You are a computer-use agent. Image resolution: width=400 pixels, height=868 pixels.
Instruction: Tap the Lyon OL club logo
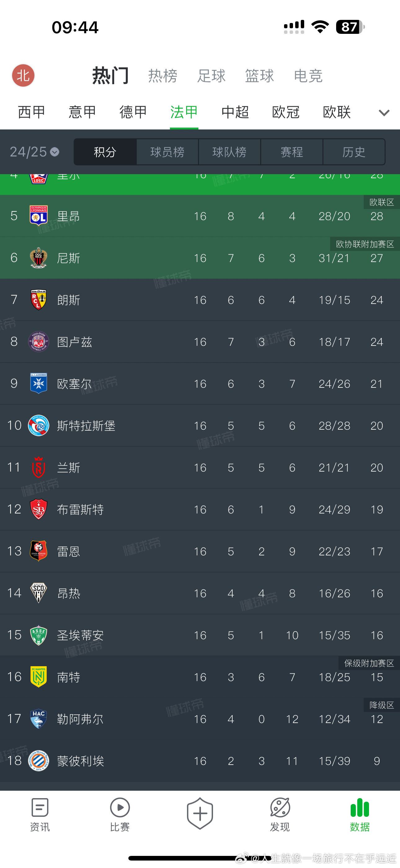point(38,216)
